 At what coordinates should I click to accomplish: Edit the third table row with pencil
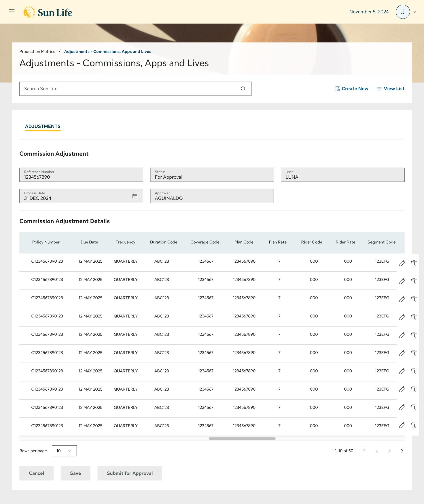coord(402,299)
